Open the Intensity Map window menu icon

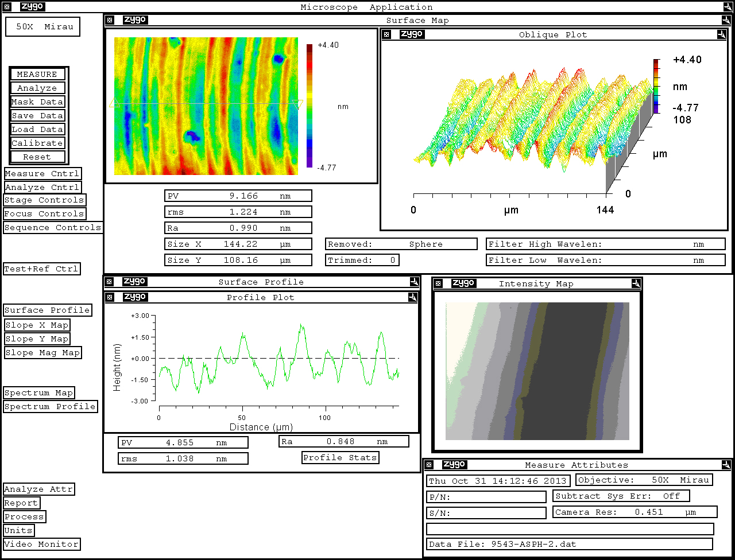tap(438, 283)
